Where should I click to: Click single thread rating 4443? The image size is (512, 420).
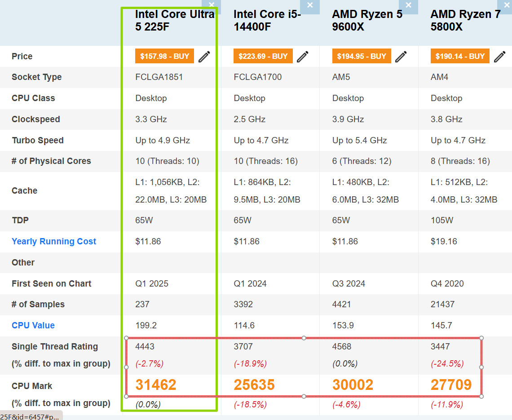(145, 346)
